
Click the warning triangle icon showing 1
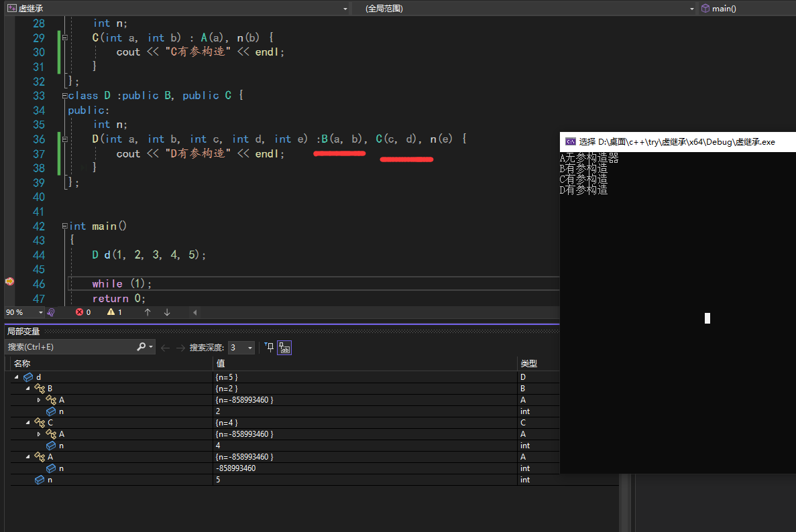click(x=111, y=312)
